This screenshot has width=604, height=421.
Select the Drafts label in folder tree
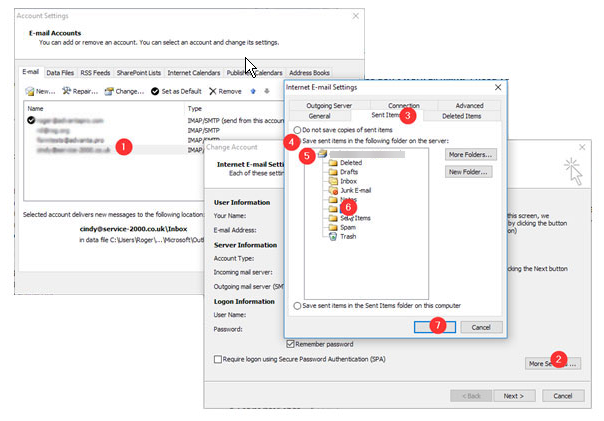349,172
